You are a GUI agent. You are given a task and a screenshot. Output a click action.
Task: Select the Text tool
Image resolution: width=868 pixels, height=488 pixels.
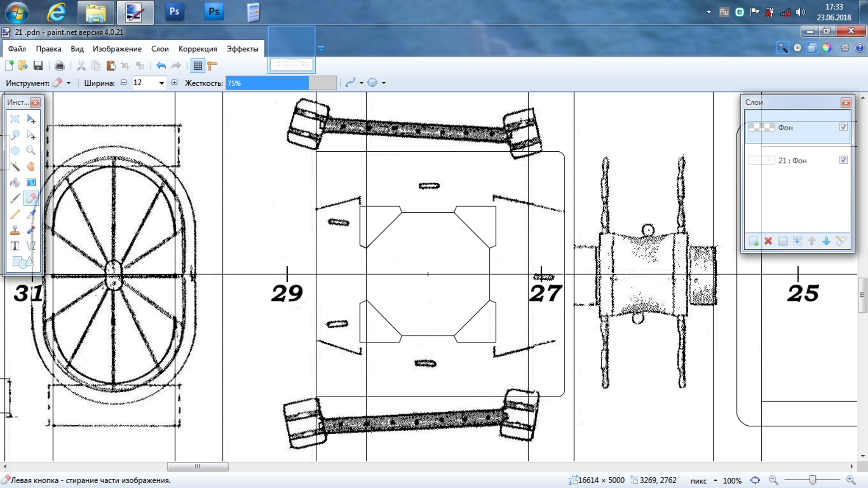pyautogui.click(x=15, y=245)
